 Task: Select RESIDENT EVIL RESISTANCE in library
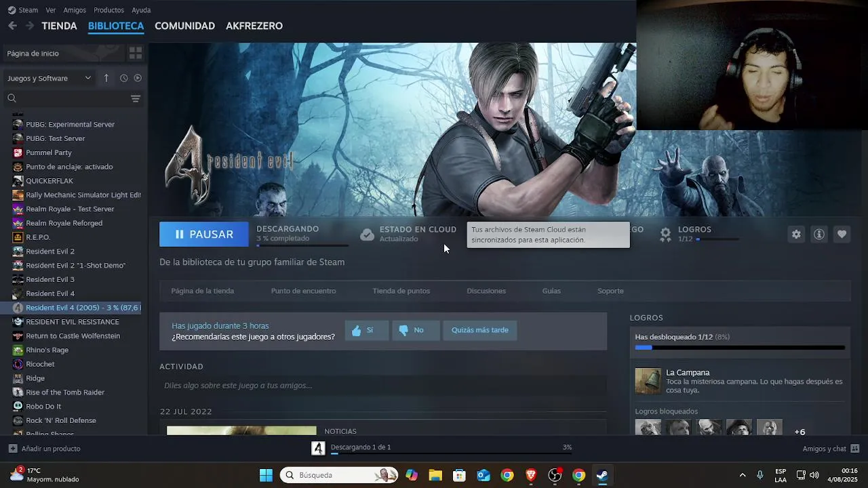click(74, 322)
